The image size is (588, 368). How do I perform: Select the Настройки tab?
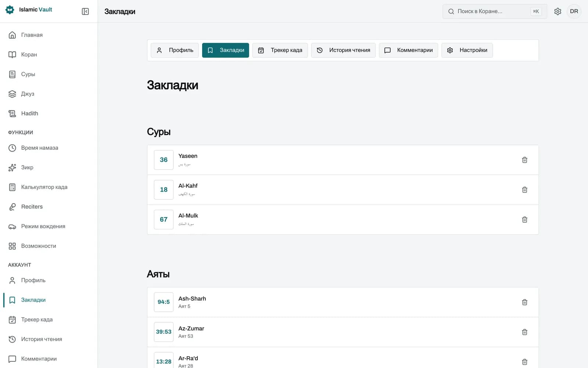click(467, 50)
